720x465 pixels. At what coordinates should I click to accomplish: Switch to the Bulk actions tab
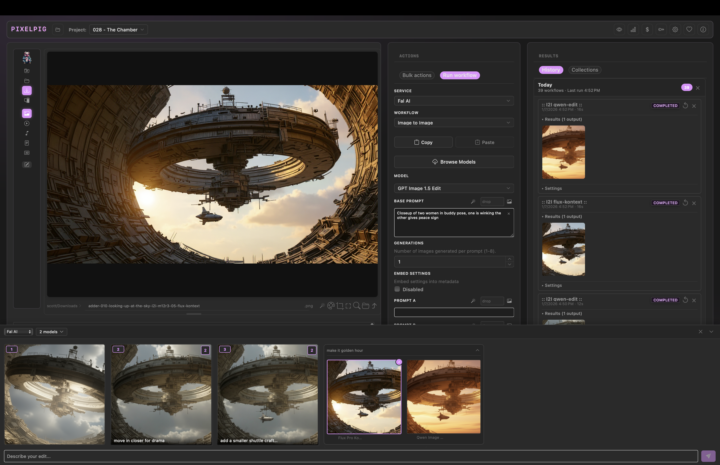pyautogui.click(x=416, y=75)
